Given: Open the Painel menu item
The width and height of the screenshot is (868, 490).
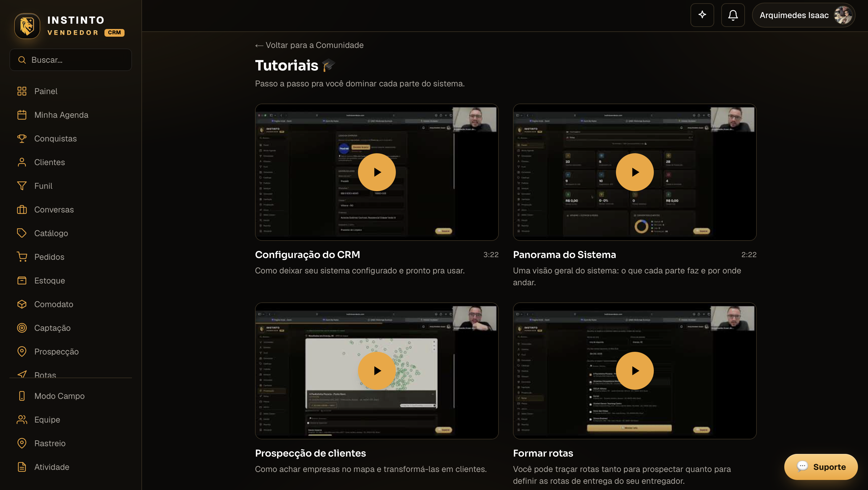Looking at the screenshot, I should coord(71,91).
